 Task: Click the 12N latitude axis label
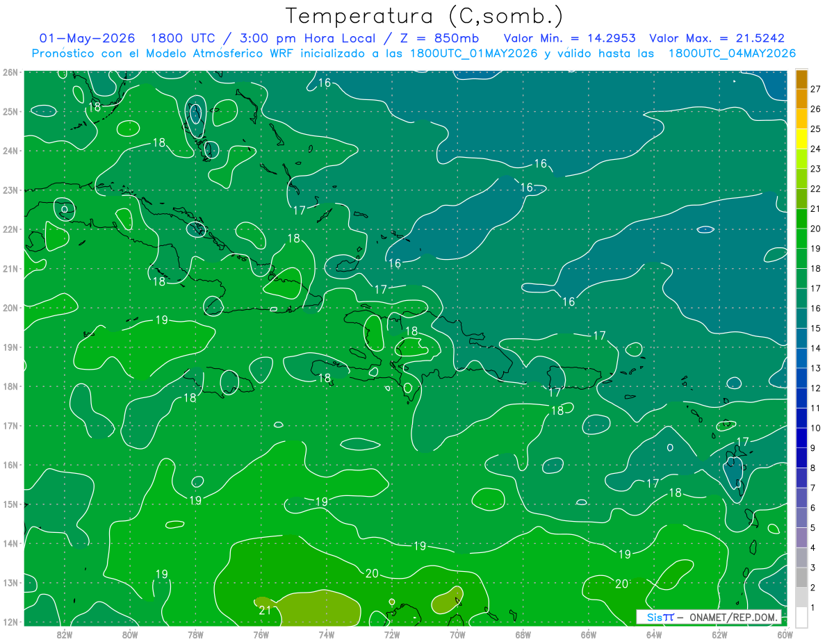10,622
